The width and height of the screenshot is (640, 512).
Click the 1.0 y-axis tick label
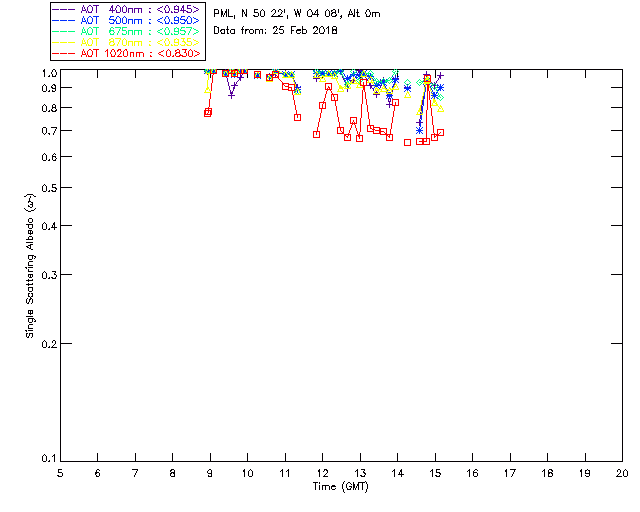tap(49, 73)
